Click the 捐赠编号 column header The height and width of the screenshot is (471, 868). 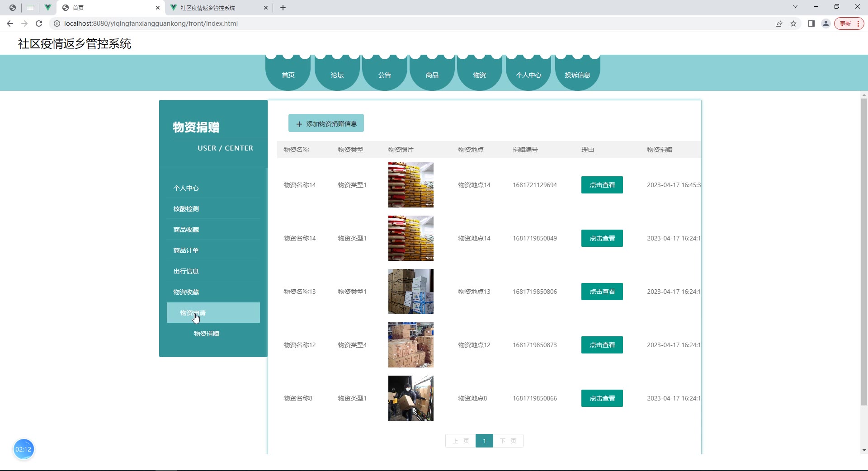click(525, 150)
